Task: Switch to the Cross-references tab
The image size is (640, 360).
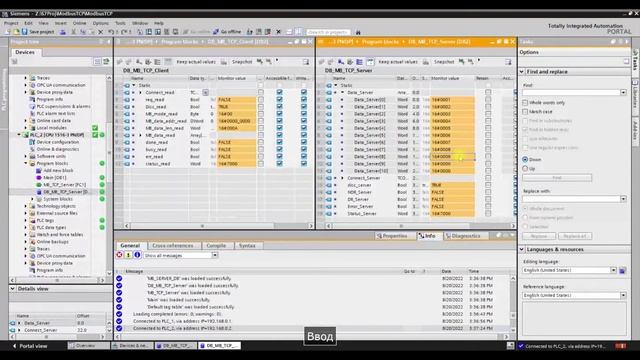Action: (x=173, y=245)
